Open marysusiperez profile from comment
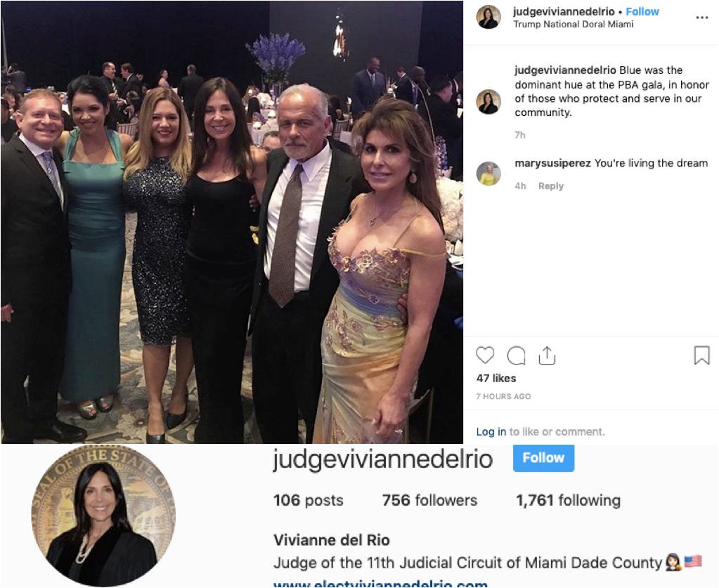 [x=552, y=163]
